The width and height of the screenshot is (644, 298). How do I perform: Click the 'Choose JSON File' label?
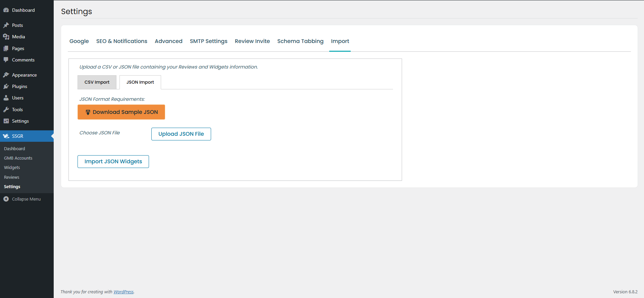(100, 133)
